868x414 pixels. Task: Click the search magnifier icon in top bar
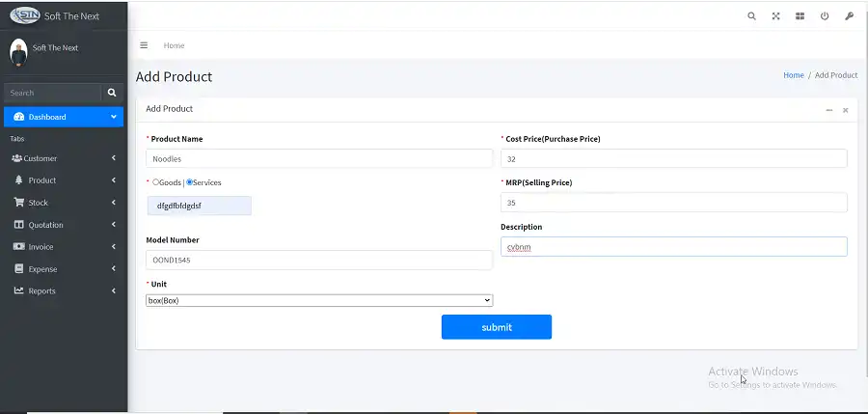coord(751,16)
